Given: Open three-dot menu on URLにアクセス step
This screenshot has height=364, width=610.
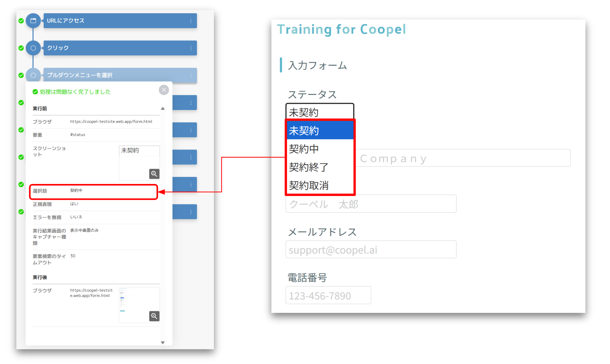Looking at the screenshot, I should pyautogui.click(x=191, y=21).
